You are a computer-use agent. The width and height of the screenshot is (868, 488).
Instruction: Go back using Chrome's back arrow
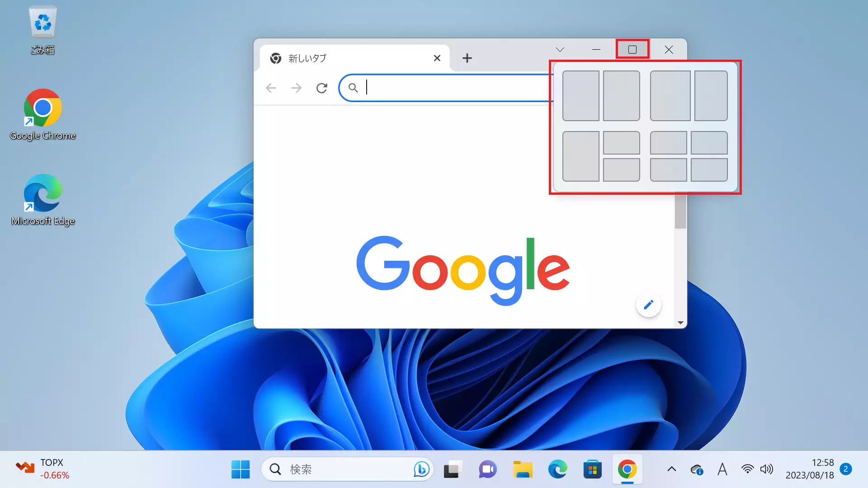coord(271,88)
